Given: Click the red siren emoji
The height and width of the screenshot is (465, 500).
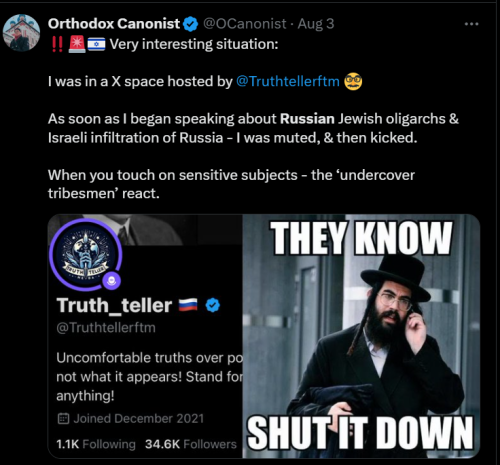Looking at the screenshot, I should point(77,44).
